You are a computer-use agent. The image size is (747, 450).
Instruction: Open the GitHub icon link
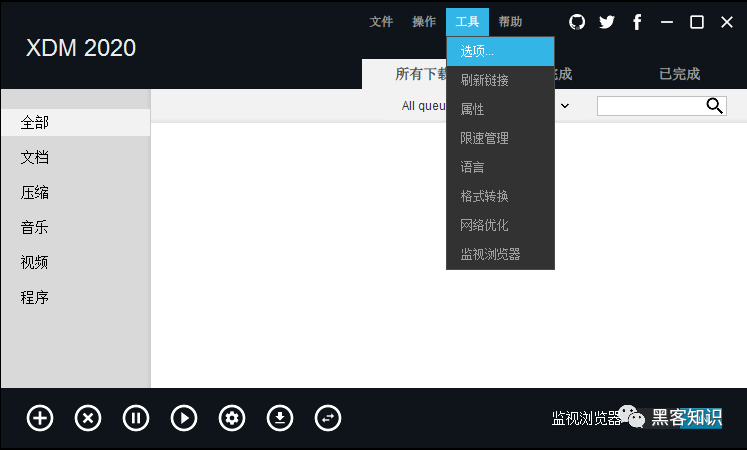[577, 22]
